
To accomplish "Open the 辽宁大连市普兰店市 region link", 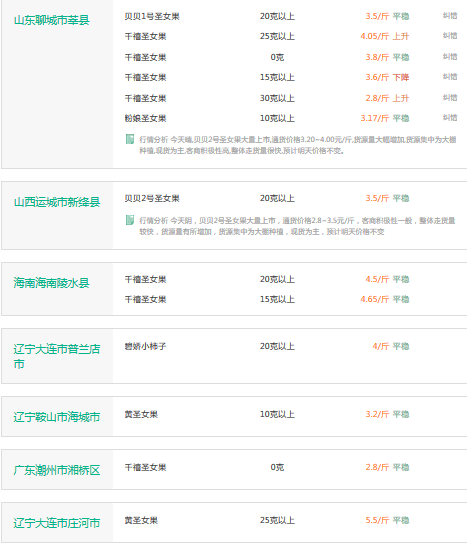I will [57, 356].
